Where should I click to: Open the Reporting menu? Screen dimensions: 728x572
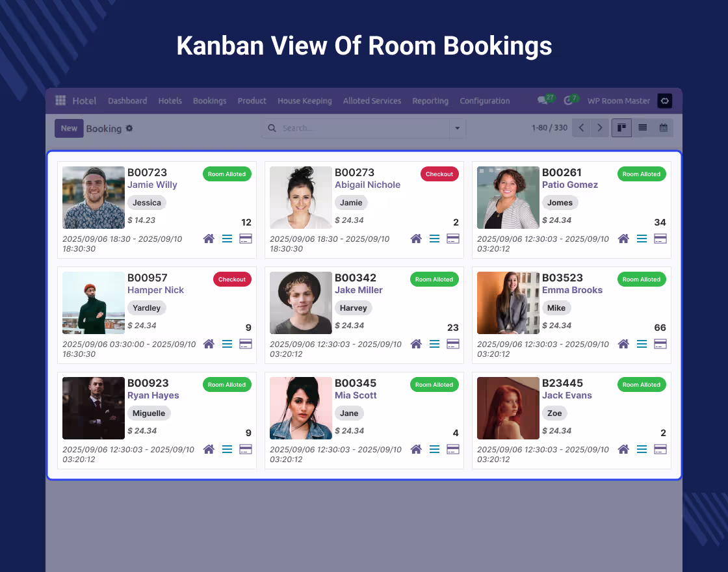(430, 101)
